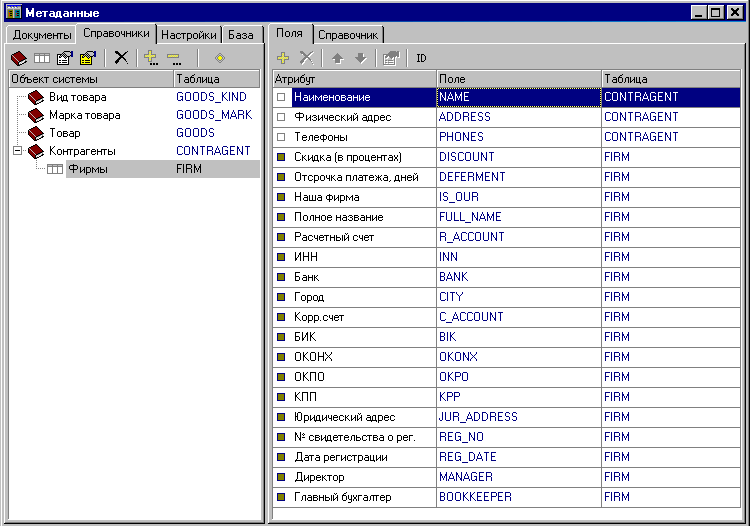
Task: Toggle checkbox for Отсрочка платежа row
Action: (x=281, y=177)
